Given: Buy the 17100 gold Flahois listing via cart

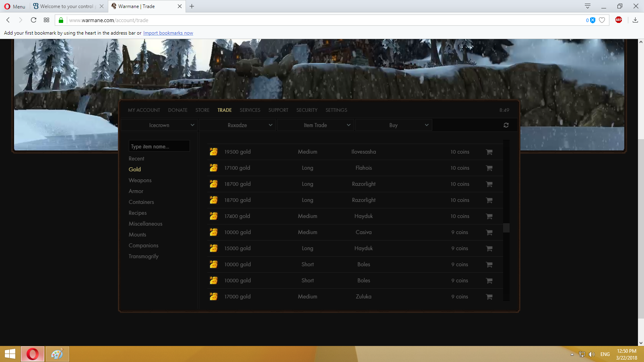Looking at the screenshot, I should 489,168.
